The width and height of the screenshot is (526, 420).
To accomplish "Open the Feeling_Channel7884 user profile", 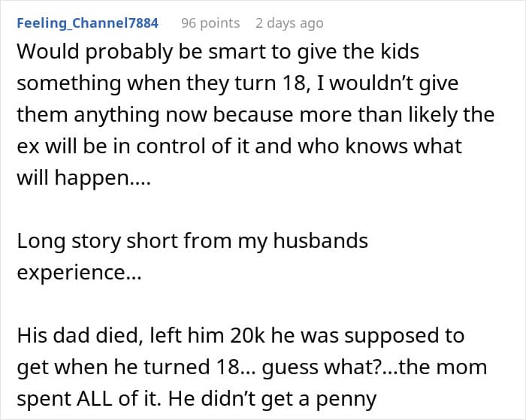I will (x=87, y=23).
